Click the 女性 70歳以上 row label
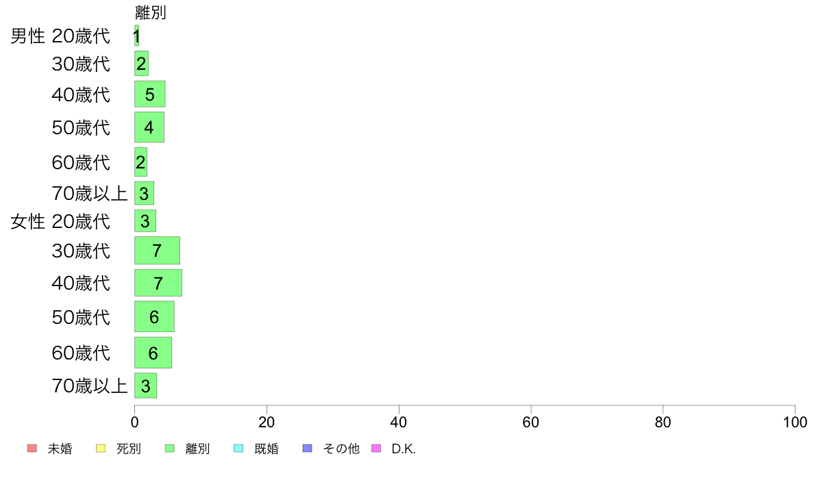The width and height of the screenshot is (814, 504). (90, 386)
